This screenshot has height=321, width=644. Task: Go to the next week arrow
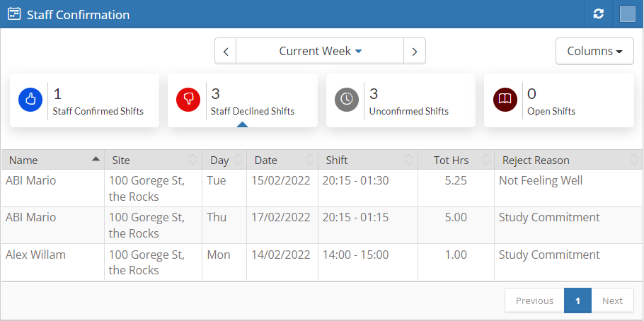pyautogui.click(x=415, y=51)
